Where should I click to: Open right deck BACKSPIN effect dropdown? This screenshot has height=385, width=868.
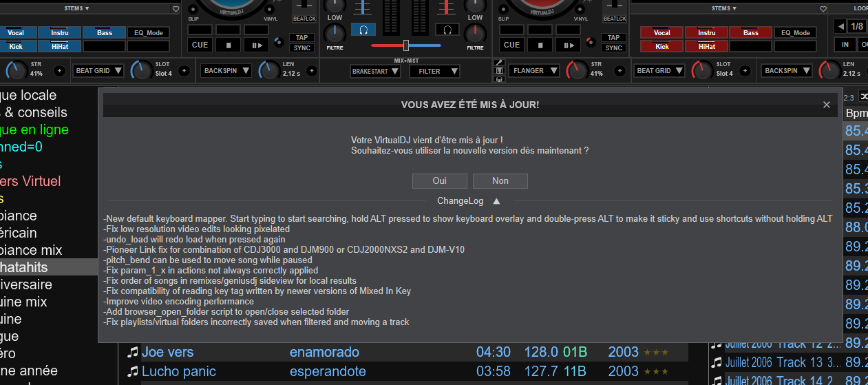coord(787,70)
